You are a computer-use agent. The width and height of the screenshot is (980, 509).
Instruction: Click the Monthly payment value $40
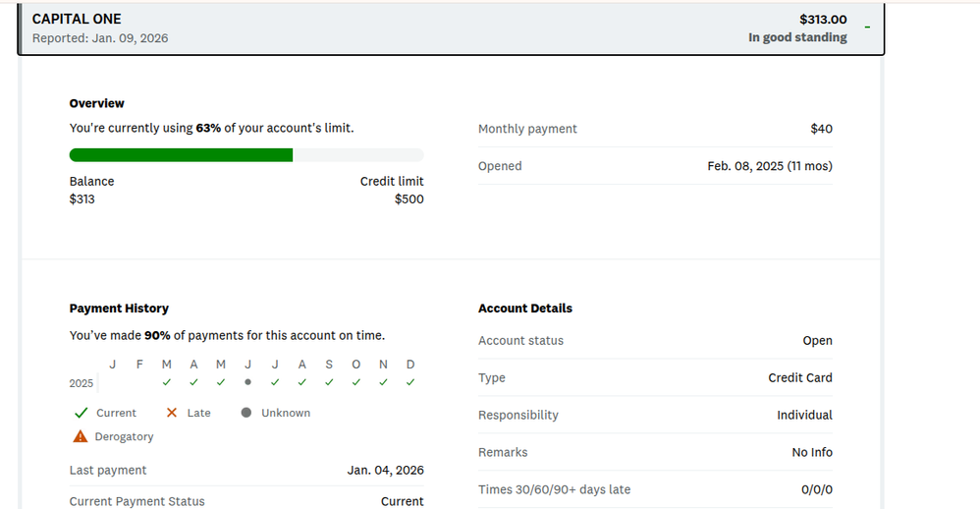(821, 129)
